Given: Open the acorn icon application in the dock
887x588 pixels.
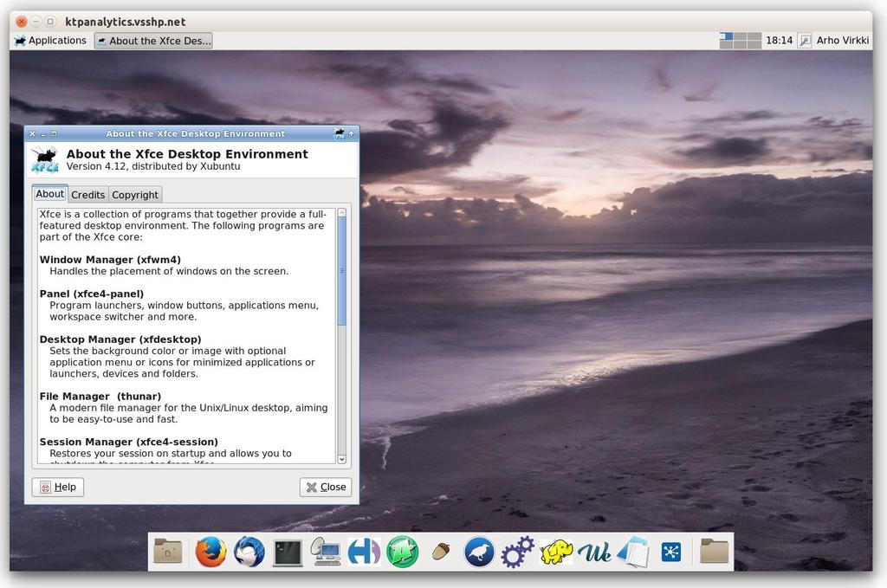Looking at the screenshot, I should [x=441, y=552].
